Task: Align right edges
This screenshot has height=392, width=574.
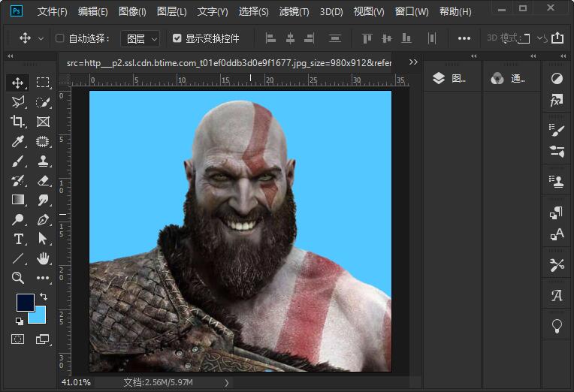Action: (310, 38)
